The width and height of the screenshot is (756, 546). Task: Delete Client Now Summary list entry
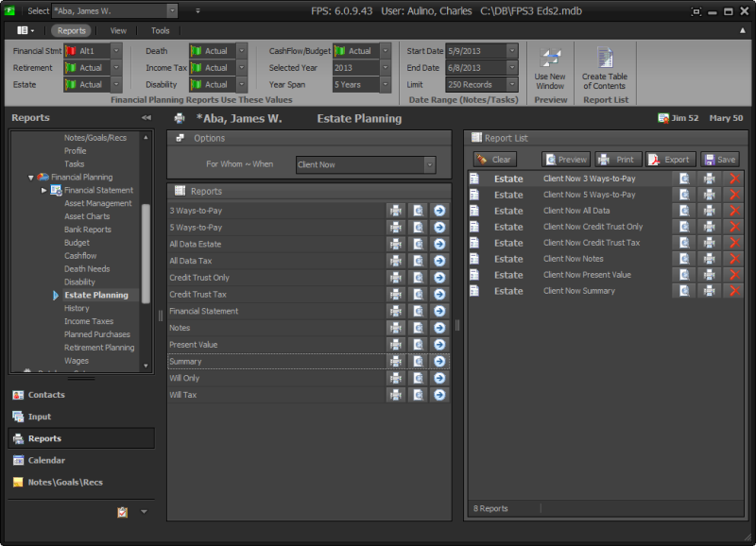(x=734, y=291)
